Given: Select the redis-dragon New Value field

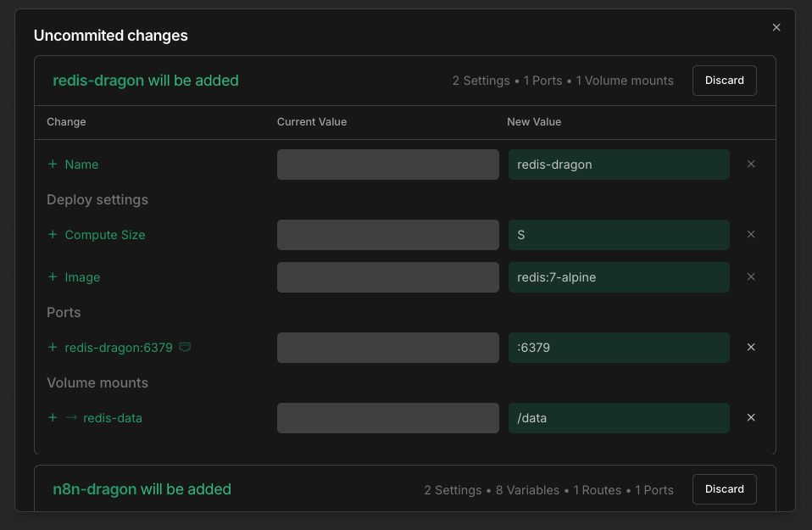Looking at the screenshot, I should tap(619, 165).
